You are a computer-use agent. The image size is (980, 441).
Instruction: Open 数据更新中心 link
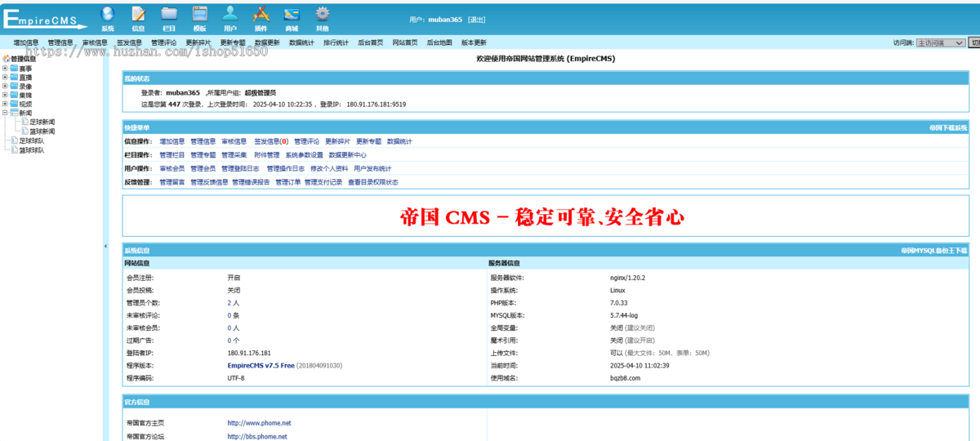click(348, 155)
